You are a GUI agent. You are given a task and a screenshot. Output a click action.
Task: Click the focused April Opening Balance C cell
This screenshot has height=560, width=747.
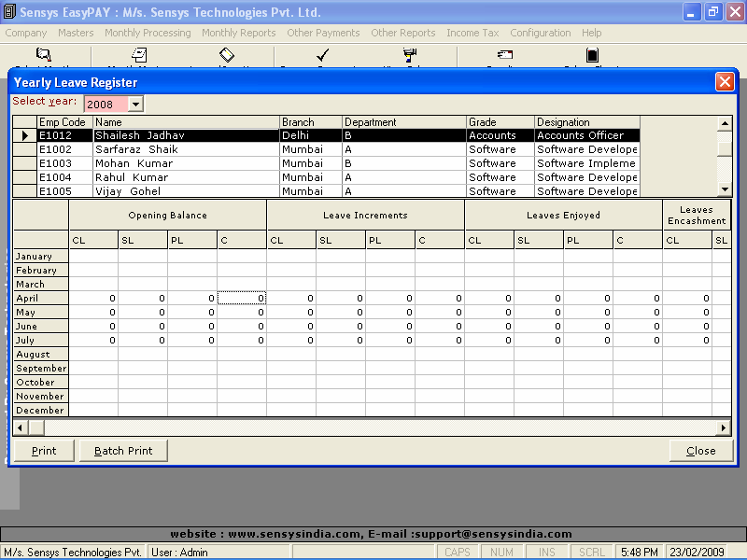[x=242, y=298]
